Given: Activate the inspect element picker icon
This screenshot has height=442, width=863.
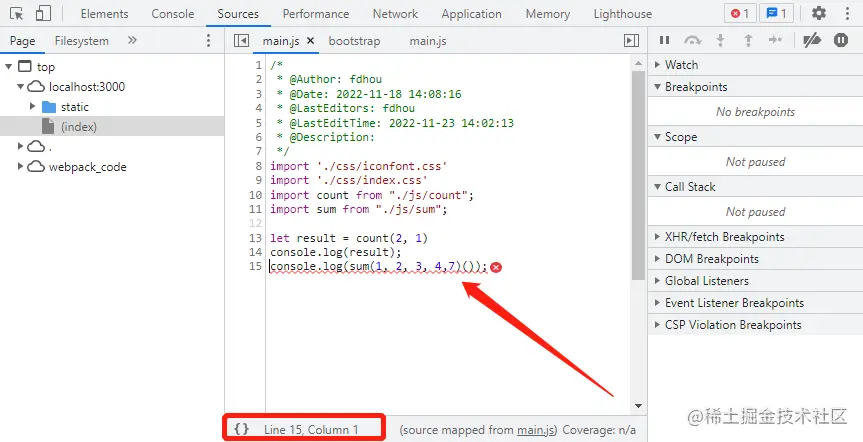Looking at the screenshot, I should [x=17, y=14].
